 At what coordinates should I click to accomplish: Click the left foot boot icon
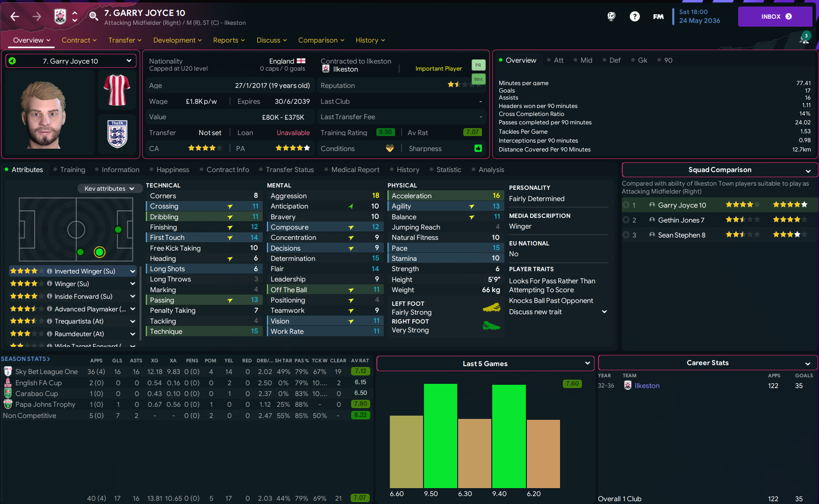491,308
